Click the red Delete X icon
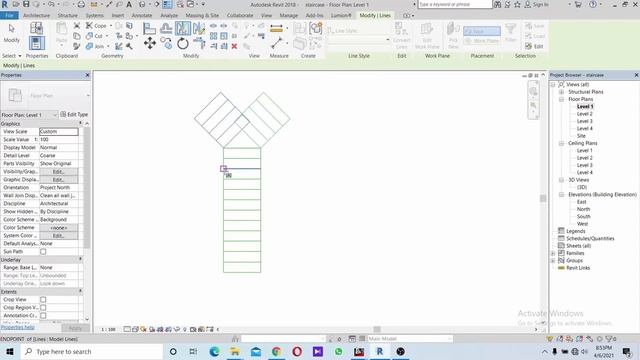Screen dimensions: 640x360 coord(234,47)
